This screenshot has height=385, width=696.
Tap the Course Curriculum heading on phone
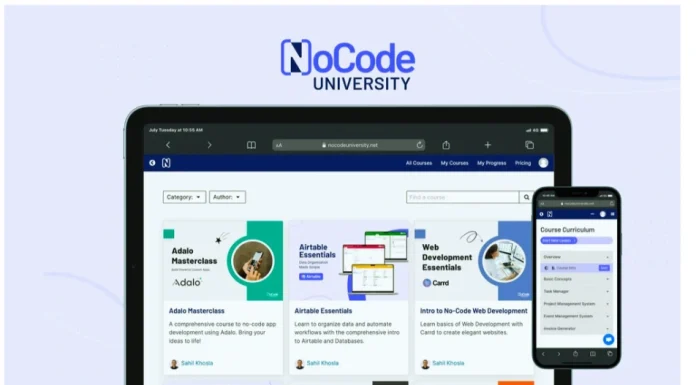[567, 230]
